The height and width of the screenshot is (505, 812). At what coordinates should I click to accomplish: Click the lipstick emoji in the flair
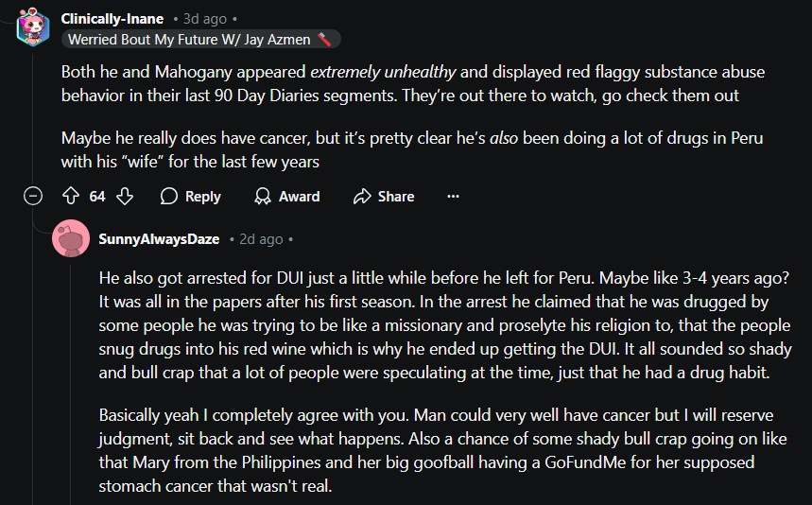[x=324, y=40]
